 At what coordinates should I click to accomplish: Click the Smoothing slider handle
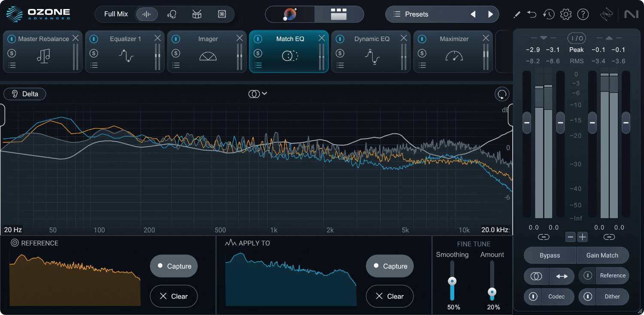(453, 281)
